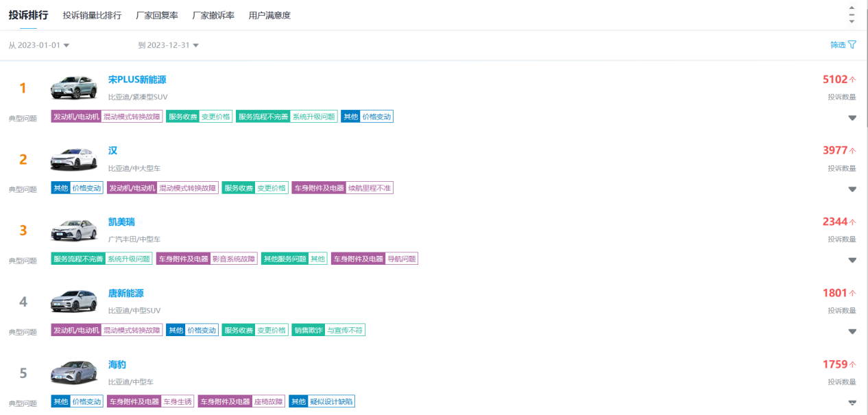This screenshot has height=415, width=868.
Task: Click 其他服务问题 tag in 凯美瑞 row
Action: pos(285,259)
